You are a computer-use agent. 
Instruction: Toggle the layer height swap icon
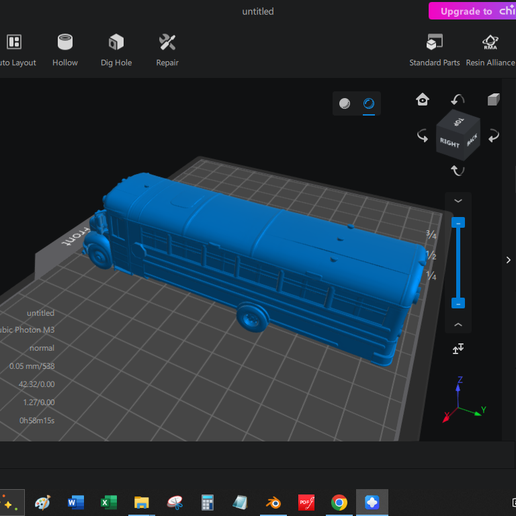click(x=458, y=349)
